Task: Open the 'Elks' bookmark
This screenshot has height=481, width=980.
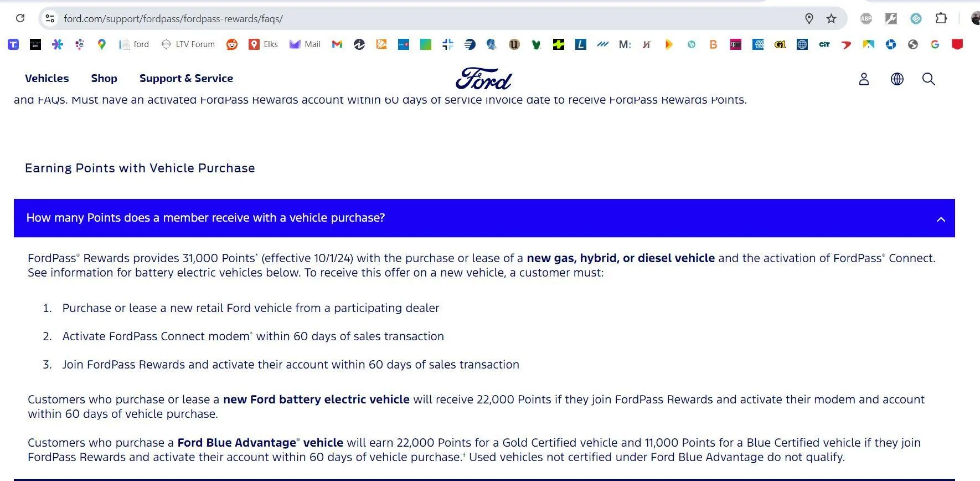Action: (x=263, y=44)
